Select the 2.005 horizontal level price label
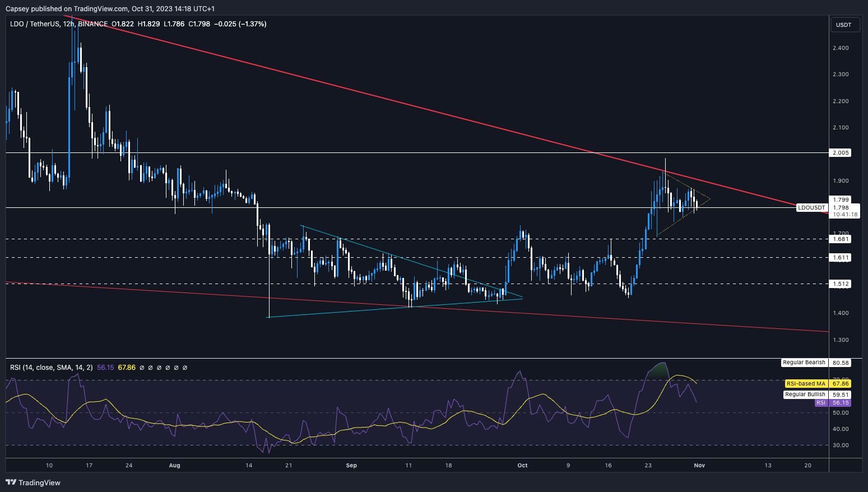 click(x=841, y=153)
